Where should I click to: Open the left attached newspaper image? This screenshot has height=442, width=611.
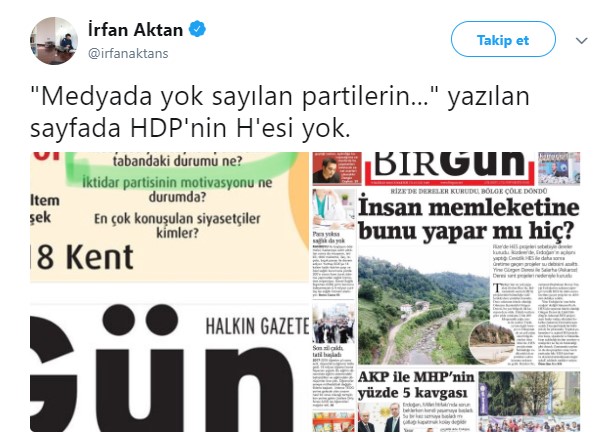170,292
